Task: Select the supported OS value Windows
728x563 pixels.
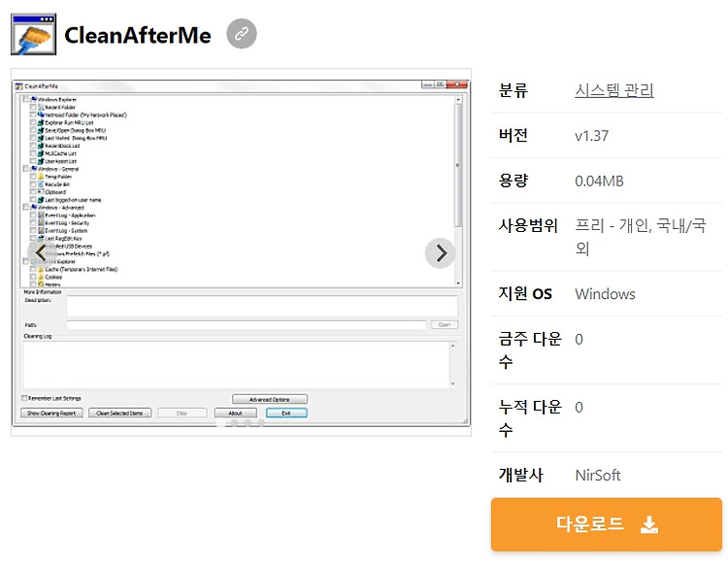Action: (605, 294)
